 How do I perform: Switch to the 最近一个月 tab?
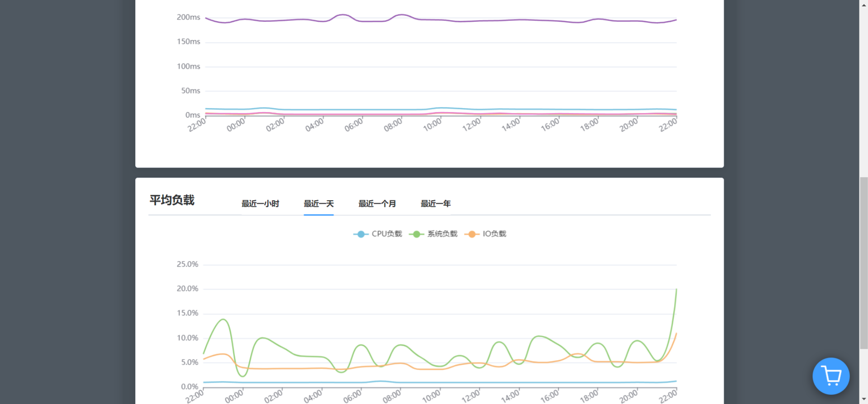[x=377, y=204]
